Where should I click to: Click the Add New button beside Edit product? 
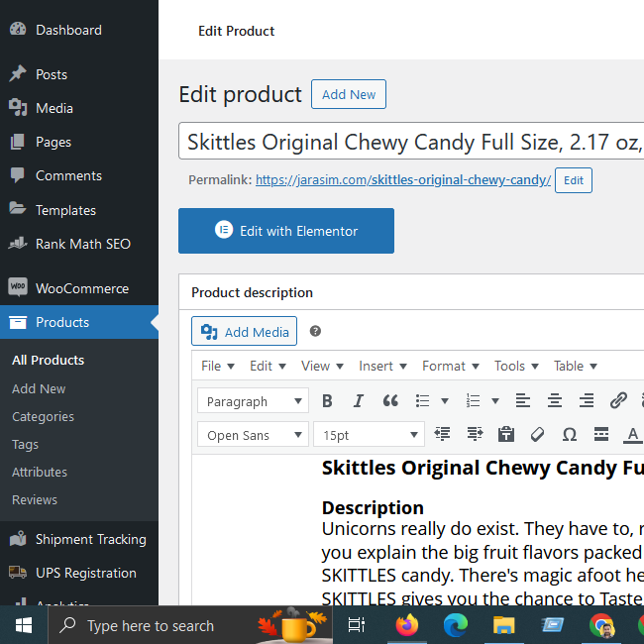coord(349,94)
